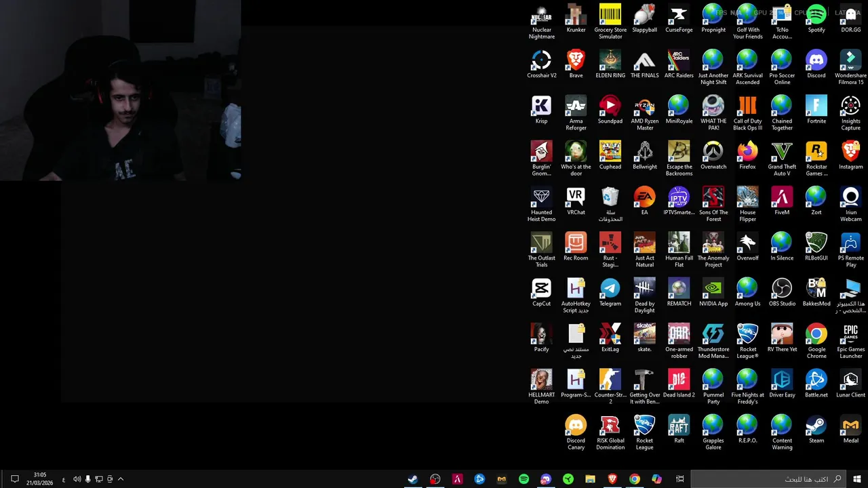
Task: Click Epic Games Launcher icon
Action: click(850, 340)
